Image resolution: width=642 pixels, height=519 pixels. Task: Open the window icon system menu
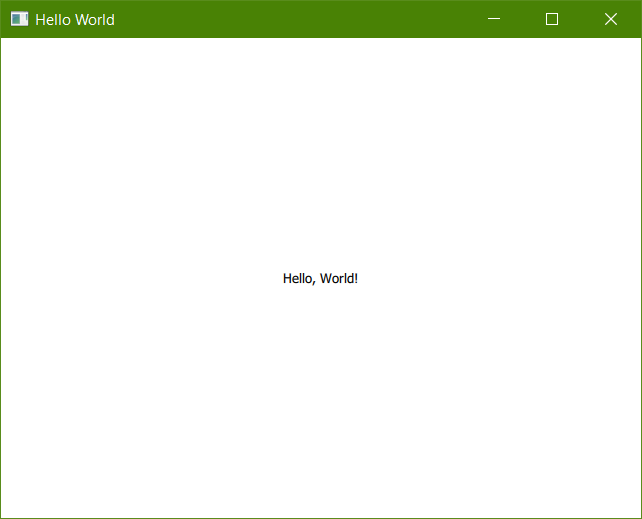(x=19, y=19)
